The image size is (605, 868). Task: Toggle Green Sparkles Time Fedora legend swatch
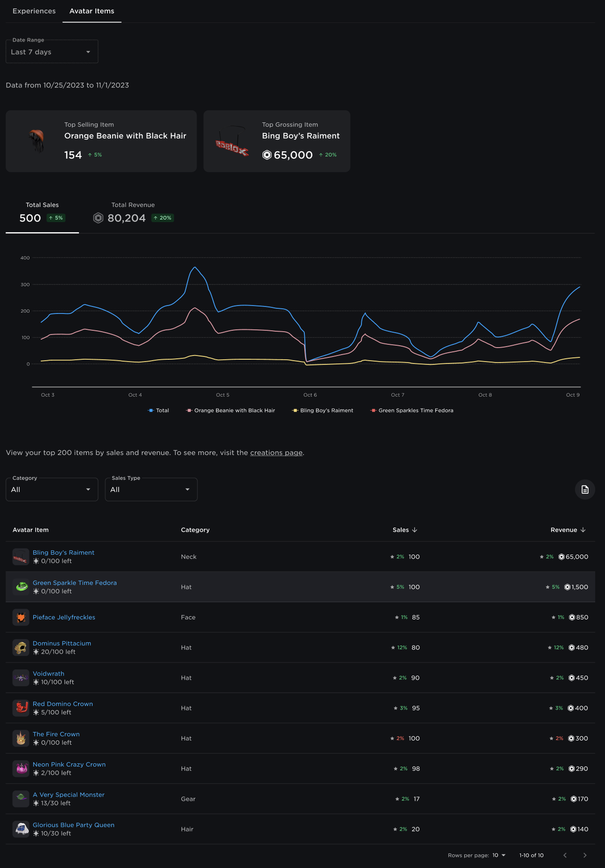(x=373, y=410)
